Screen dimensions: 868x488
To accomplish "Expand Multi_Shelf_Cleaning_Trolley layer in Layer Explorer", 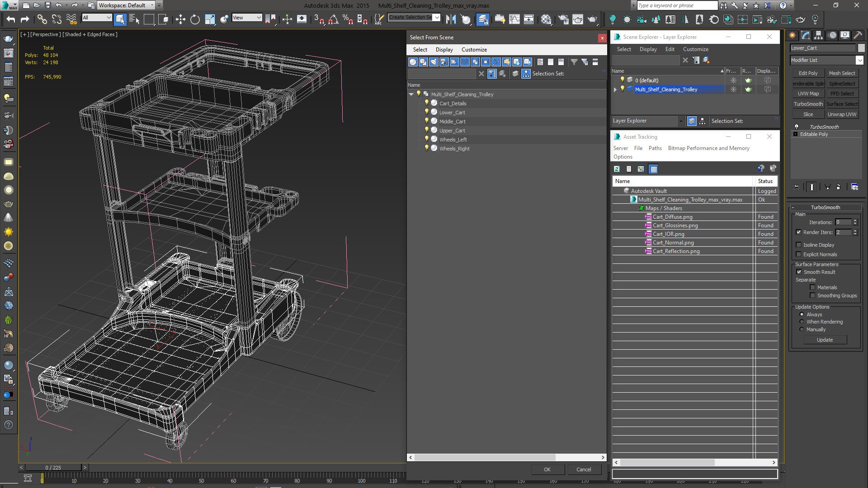I will [x=615, y=89].
